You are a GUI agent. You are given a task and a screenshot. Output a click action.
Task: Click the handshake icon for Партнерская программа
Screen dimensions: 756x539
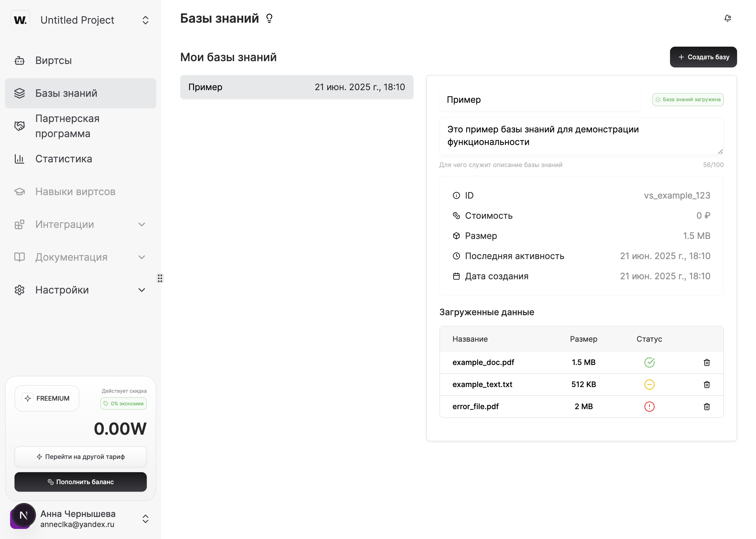click(x=20, y=126)
